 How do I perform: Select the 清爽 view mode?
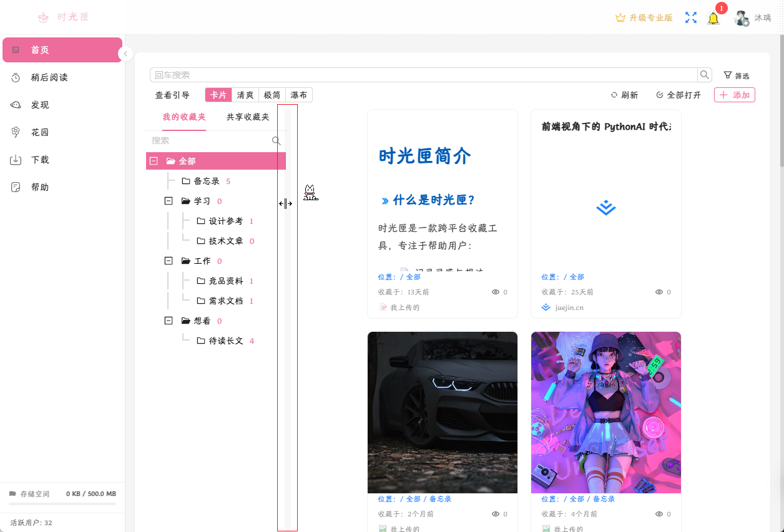(x=245, y=95)
